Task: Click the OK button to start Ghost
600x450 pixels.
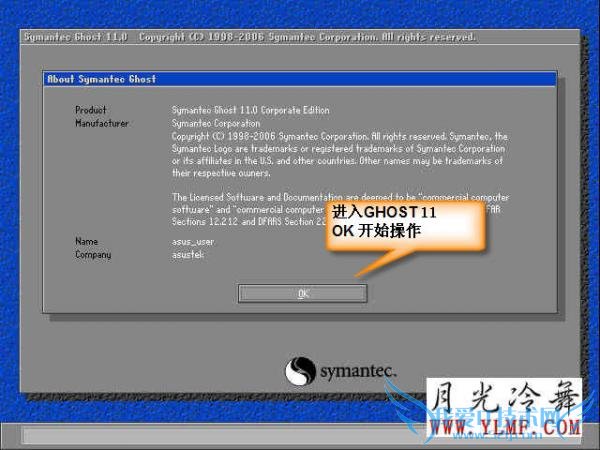Action: pyautogui.click(x=302, y=293)
